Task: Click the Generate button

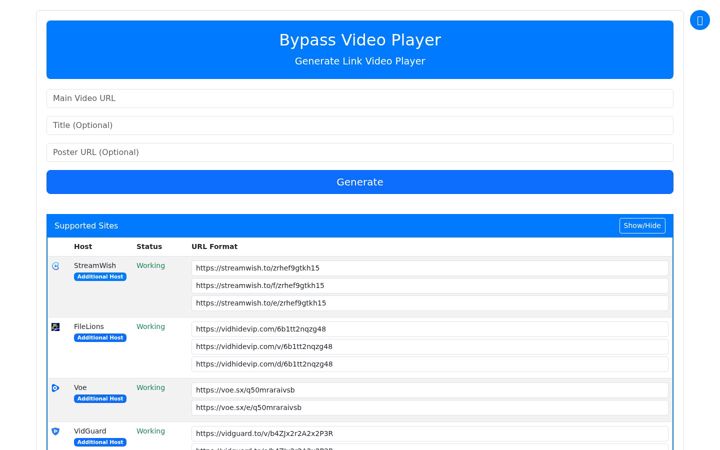Action: coord(360,182)
